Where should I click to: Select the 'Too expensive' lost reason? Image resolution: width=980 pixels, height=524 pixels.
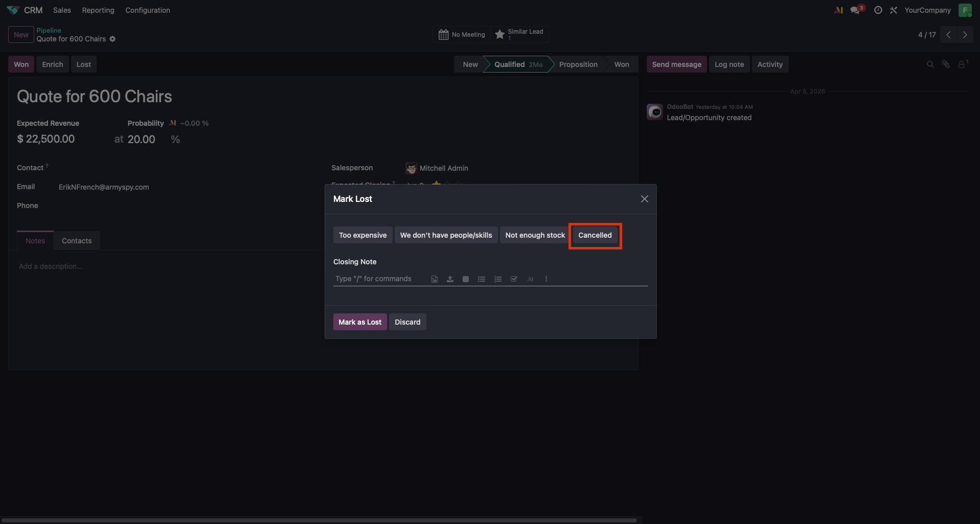pos(362,235)
